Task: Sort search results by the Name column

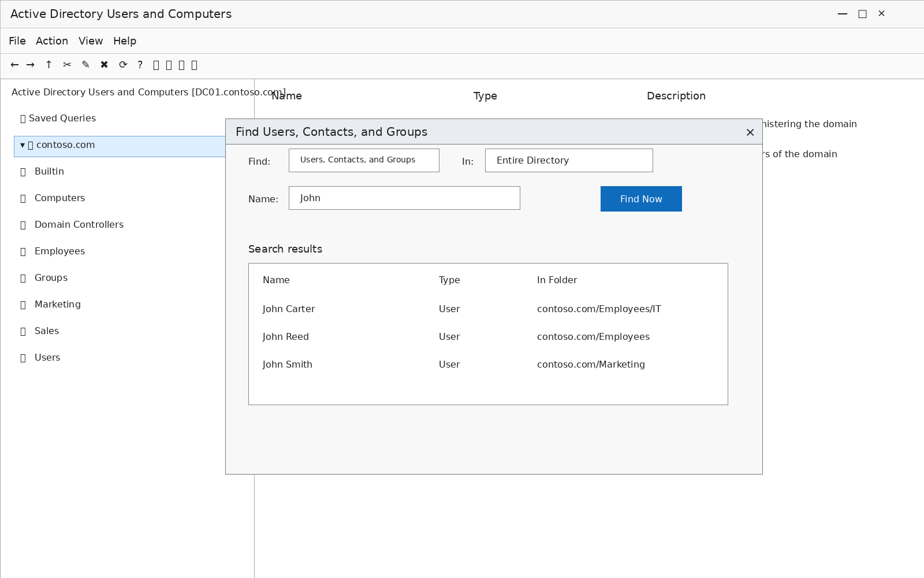Action: (276, 280)
